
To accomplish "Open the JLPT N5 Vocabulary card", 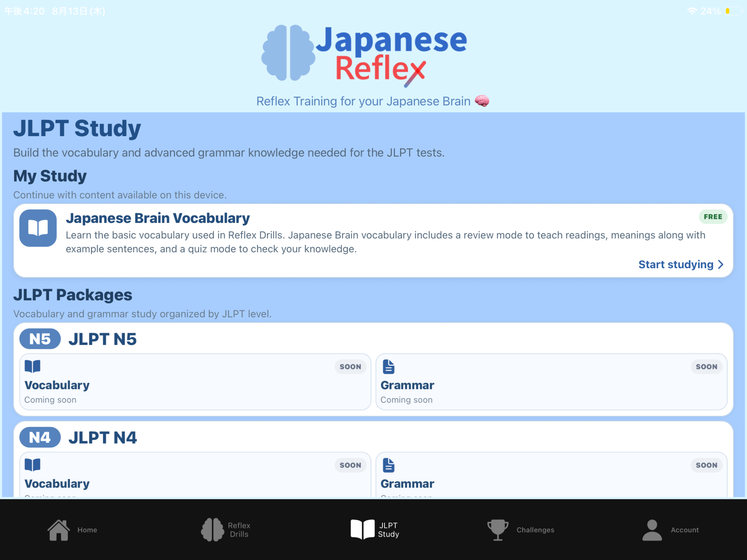I will point(195,382).
